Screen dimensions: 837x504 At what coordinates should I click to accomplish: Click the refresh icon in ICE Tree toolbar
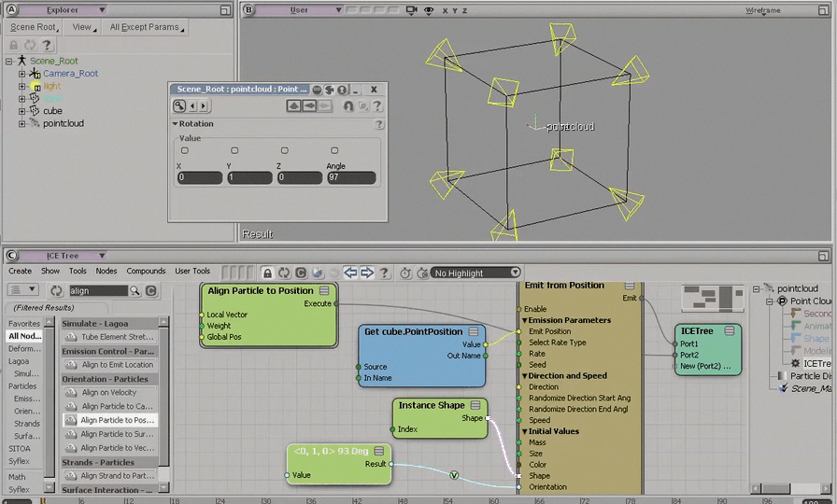(284, 273)
